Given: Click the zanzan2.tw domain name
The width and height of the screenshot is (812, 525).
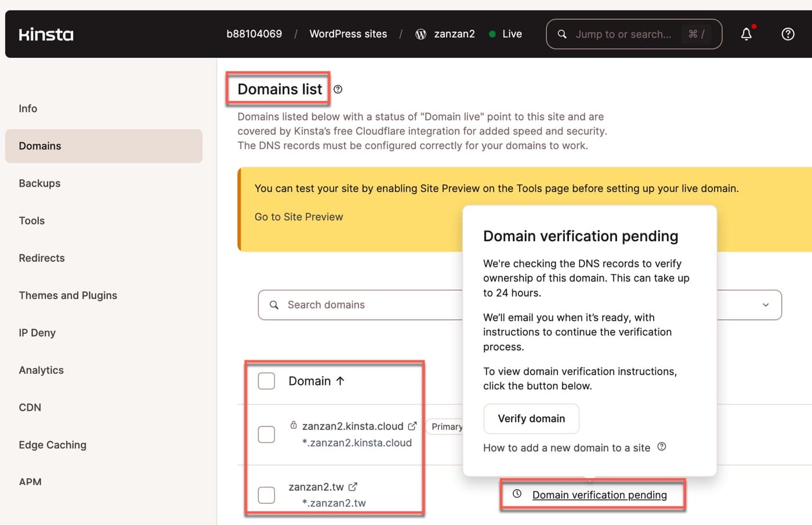Looking at the screenshot, I should 316,487.
